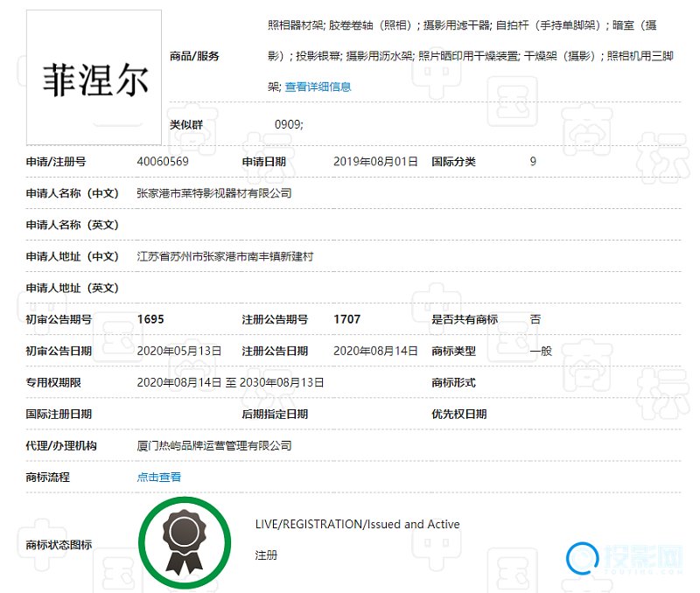Image resolution: width=700 pixels, height=593 pixels.
Task: Click the 是否共有商标 field label
Action: (465, 319)
